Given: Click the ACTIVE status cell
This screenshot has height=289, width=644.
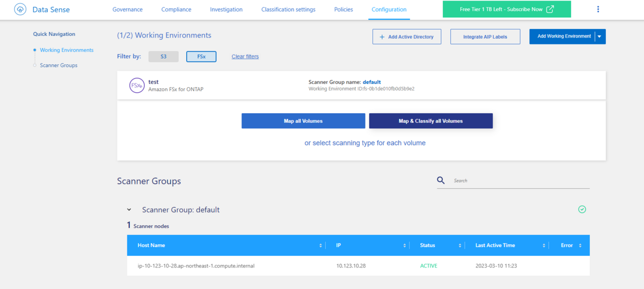Looking at the screenshot, I should [428, 266].
